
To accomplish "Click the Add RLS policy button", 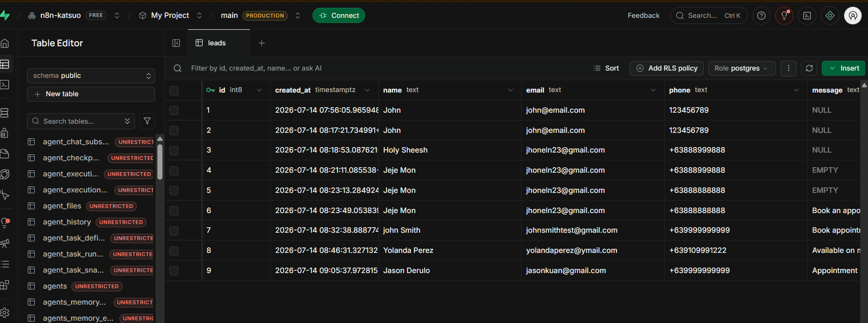I will pyautogui.click(x=667, y=68).
